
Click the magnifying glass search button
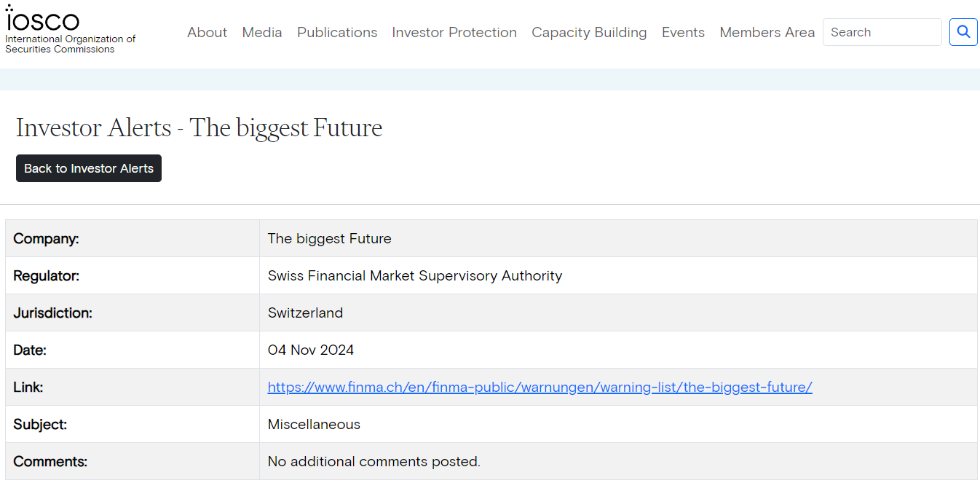[963, 32]
